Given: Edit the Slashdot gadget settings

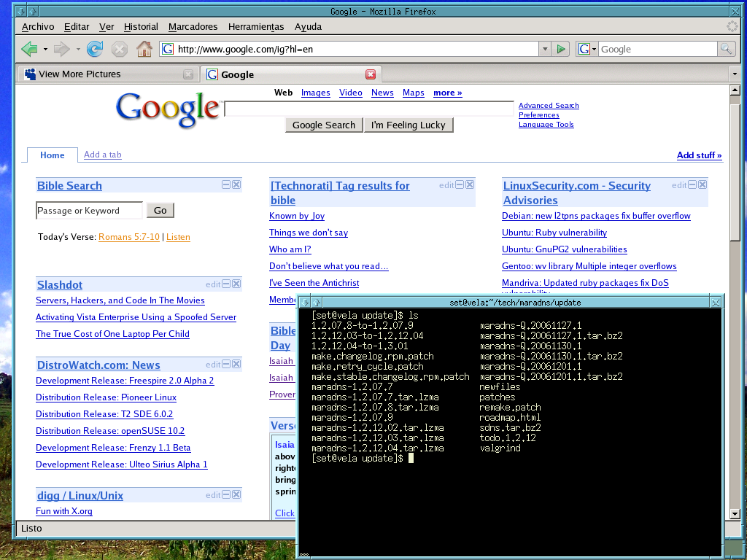Looking at the screenshot, I should tap(213, 284).
